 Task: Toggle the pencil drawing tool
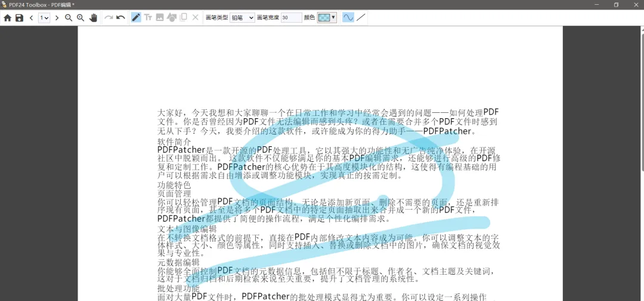coord(136,17)
